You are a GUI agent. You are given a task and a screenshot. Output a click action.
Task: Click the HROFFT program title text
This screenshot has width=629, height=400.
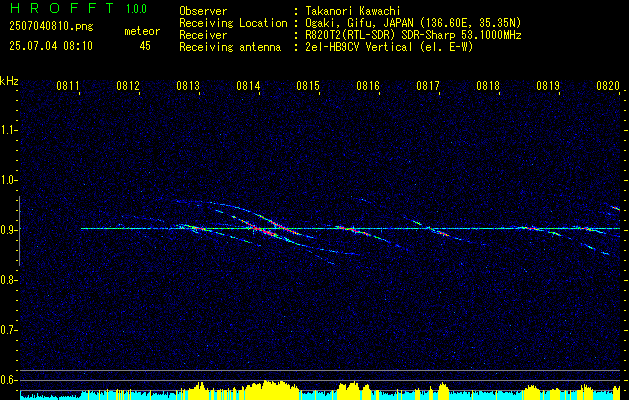tap(62, 8)
